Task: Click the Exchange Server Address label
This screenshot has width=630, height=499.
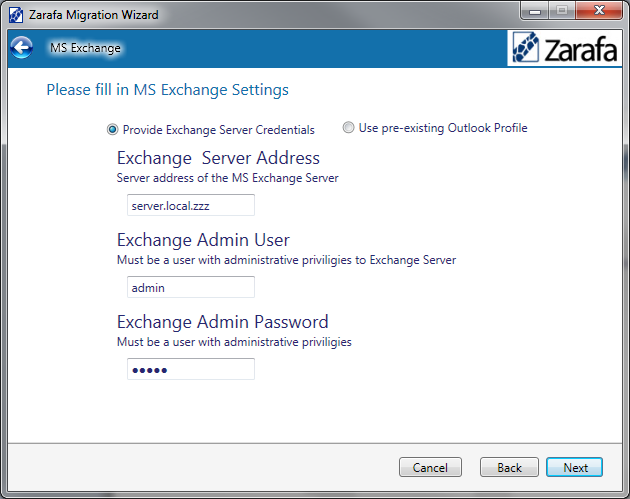Action: 218,158
